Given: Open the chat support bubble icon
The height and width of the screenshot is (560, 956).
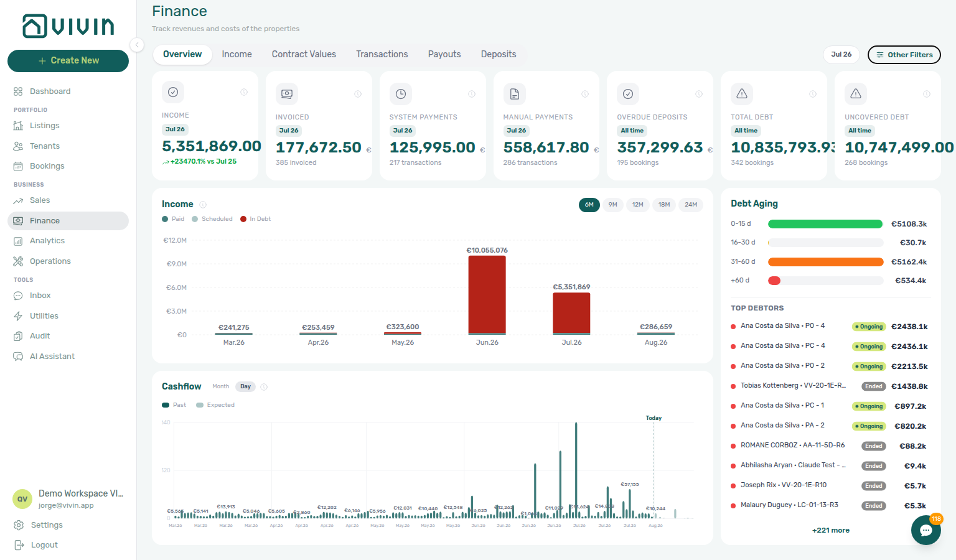Looking at the screenshot, I should 926,530.
